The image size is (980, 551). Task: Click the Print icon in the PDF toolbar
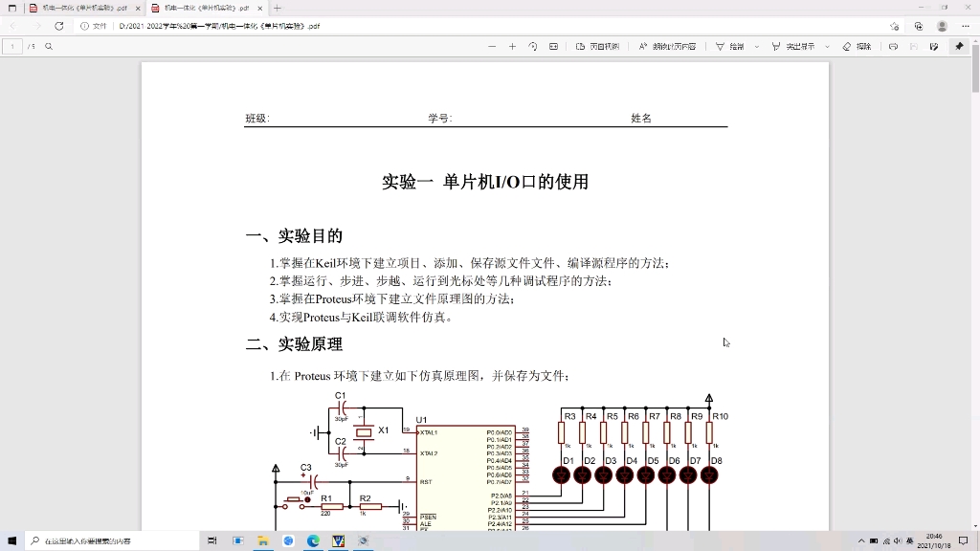click(893, 45)
